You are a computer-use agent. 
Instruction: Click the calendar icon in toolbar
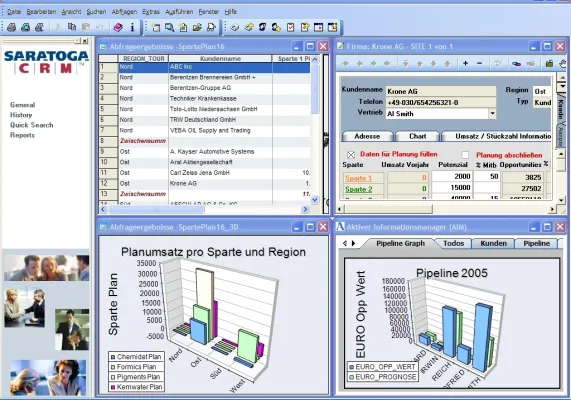tap(318, 27)
